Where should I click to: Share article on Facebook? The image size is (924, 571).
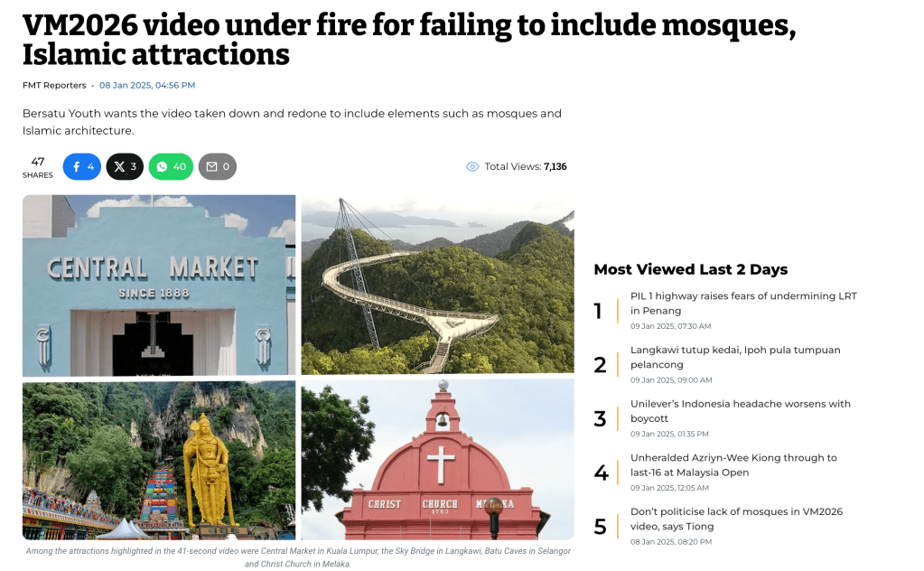(82, 167)
